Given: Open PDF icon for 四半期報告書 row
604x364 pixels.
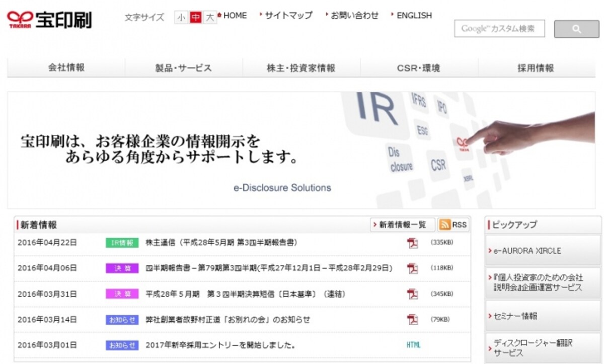Looking at the screenshot, I should (x=412, y=268).
